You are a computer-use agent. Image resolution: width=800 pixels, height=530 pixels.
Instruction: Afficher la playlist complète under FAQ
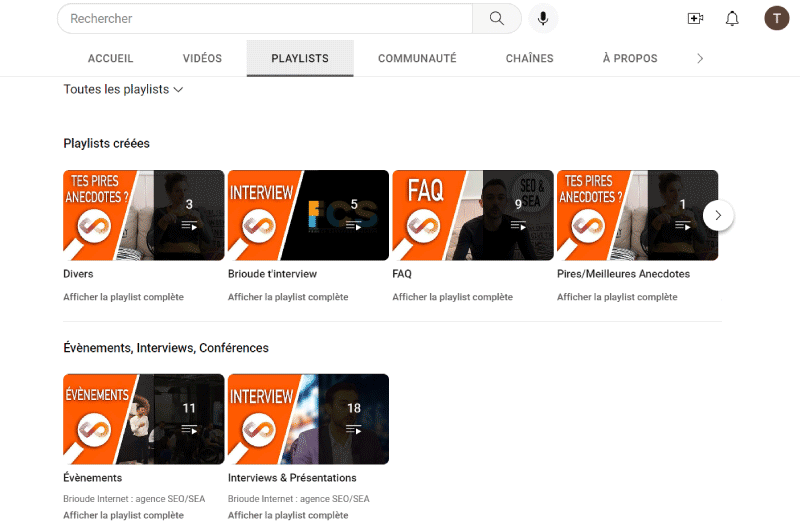click(x=453, y=297)
